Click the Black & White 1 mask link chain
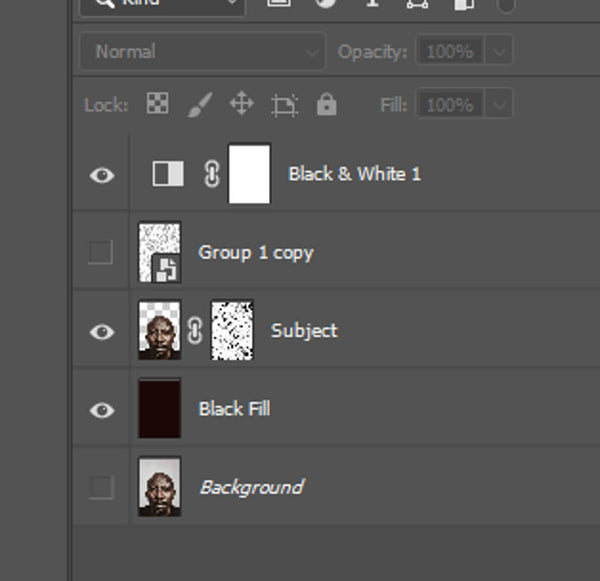 click(x=212, y=174)
